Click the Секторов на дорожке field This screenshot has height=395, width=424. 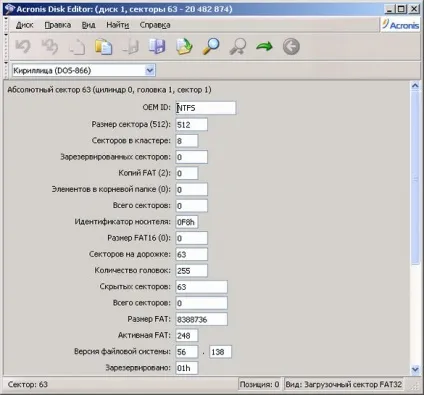pyautogui.click(x=192, y=255)
